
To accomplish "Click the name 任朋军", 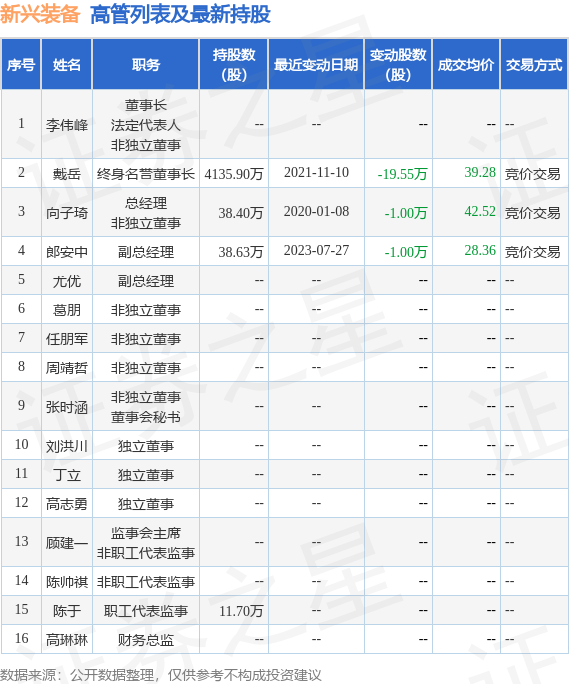I will [67, 339].
